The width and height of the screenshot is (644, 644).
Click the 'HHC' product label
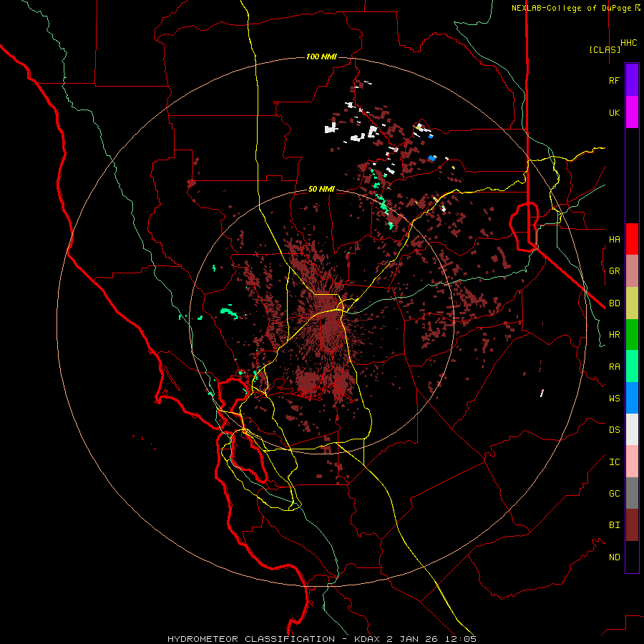pyautogui.click(x=628, y=43)
